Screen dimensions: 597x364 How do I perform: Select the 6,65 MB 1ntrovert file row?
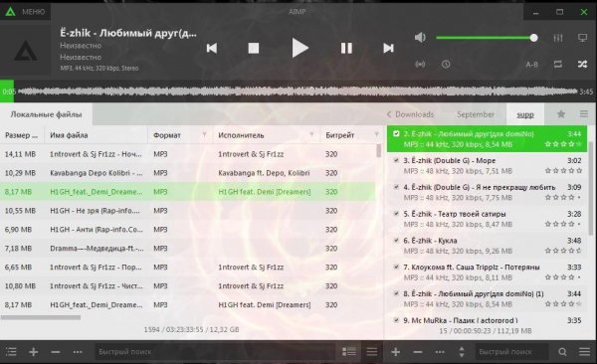coord(188,268)
